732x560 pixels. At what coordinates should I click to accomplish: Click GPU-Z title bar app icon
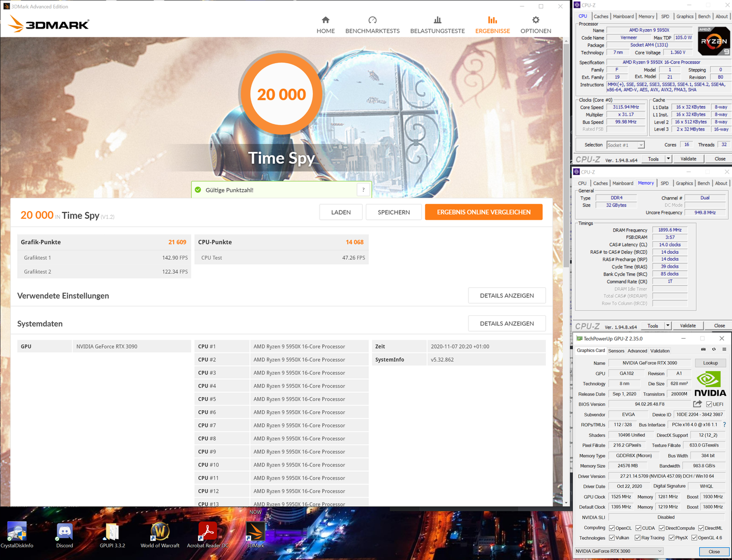[x=579, y=339]
